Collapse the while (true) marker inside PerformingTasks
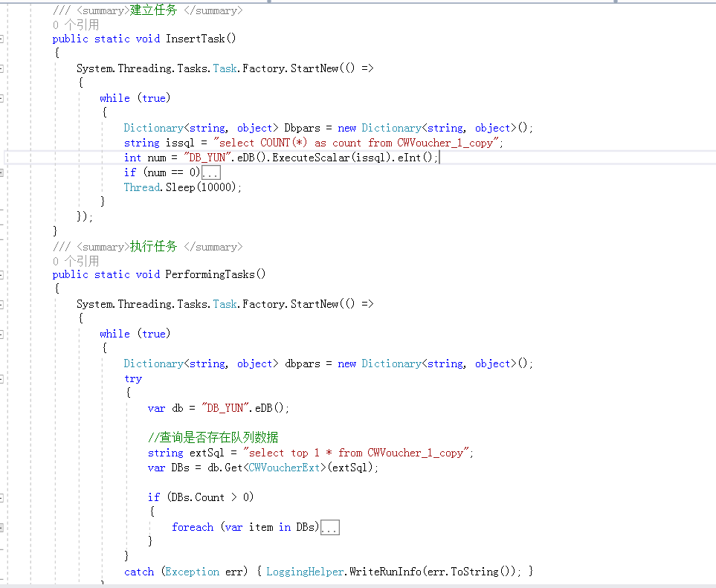This screenshot has width=716, height=588. 2,334
